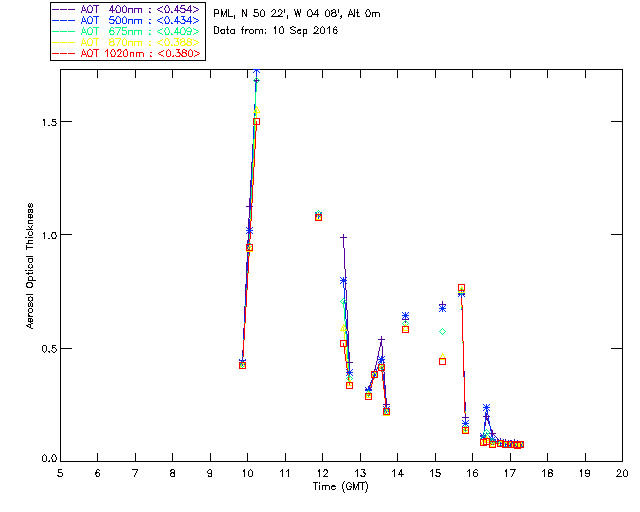
Task: Click the red square at the tallest peak
Action: coord(256,122)
